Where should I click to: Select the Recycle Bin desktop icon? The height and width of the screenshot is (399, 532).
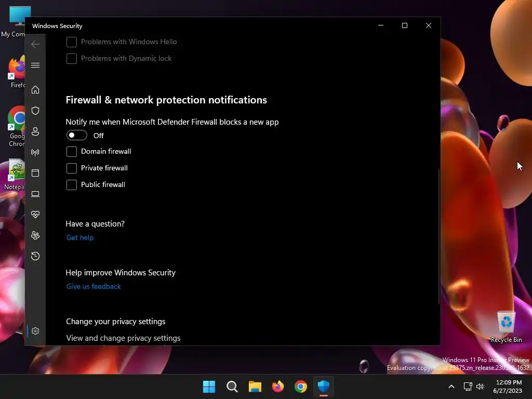tap(506, 327)
